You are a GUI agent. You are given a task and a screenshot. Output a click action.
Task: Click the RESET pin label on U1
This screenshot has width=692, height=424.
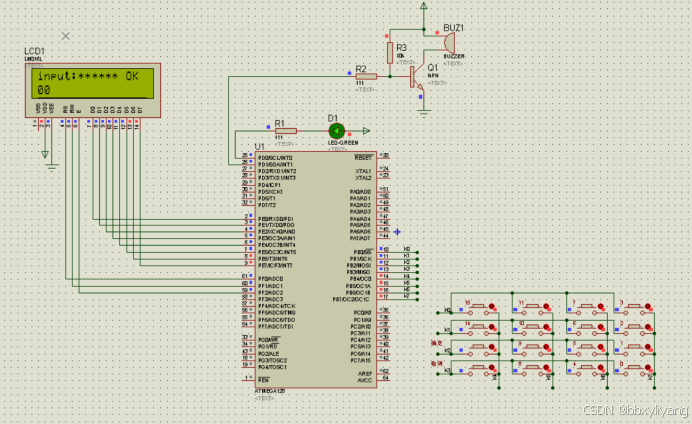[x=363, y=158]
